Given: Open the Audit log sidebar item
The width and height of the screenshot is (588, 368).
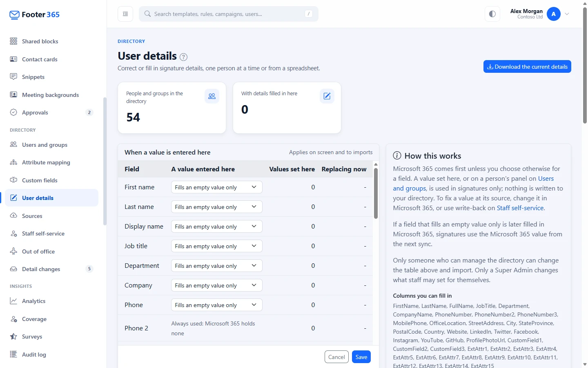Looking at the screenshot, I should click(x=52, y=355).
